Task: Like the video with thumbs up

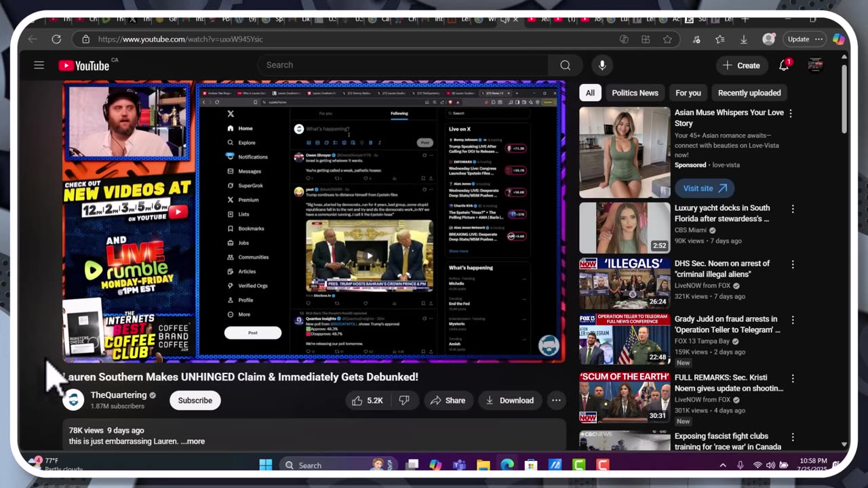Action: [x=367, y=401]
